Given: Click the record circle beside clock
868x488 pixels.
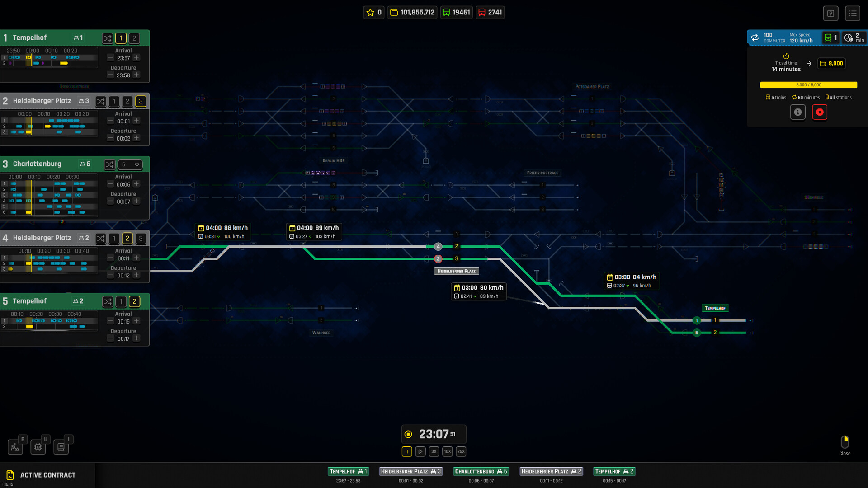Looking at the screenshot, I should click(408, 434).
